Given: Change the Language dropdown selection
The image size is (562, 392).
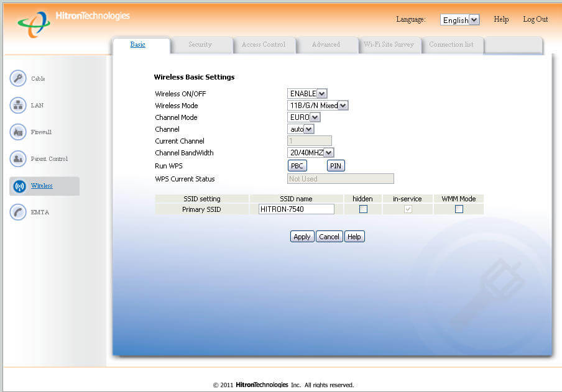Looking at the screenshot, I should click(459, 20).
